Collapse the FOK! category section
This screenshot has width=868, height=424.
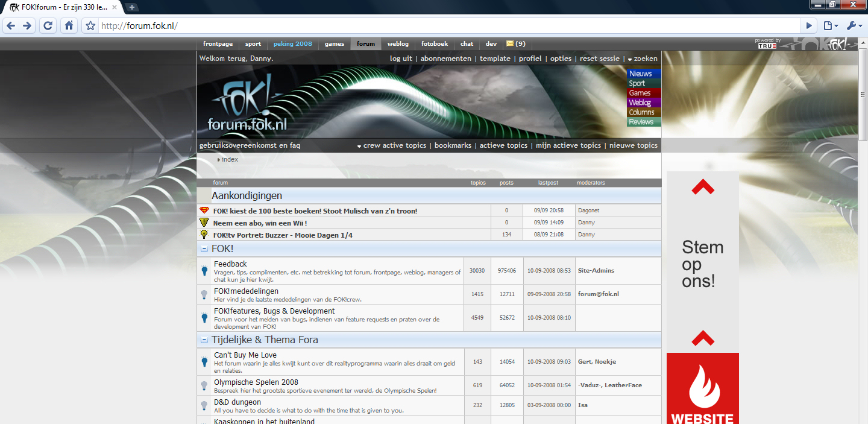tap(204, 248)
